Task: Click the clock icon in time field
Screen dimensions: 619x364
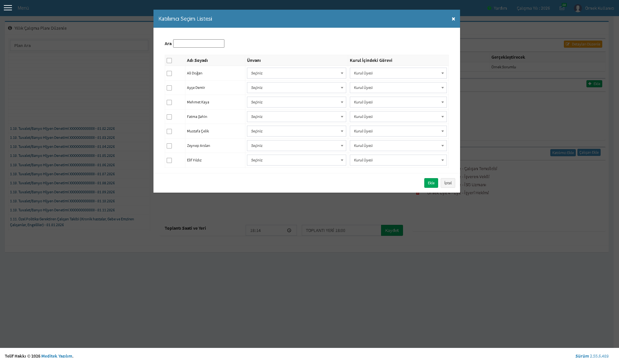Action: 289,230
